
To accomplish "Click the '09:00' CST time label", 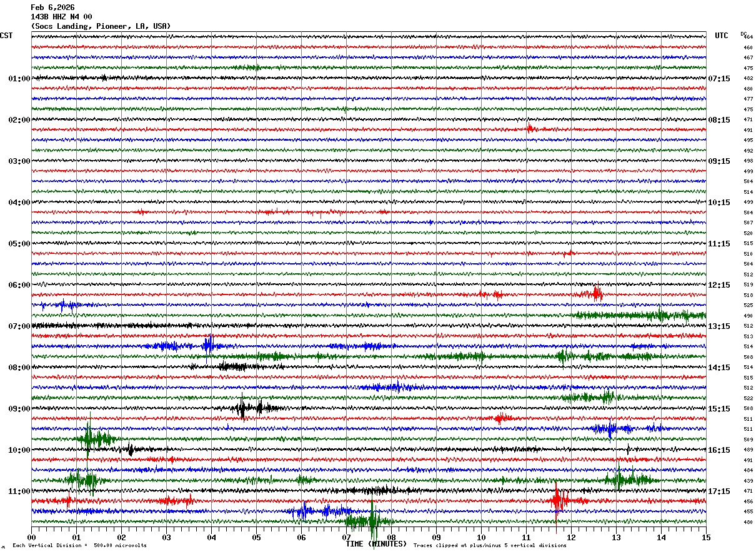I will coord(19,409).
